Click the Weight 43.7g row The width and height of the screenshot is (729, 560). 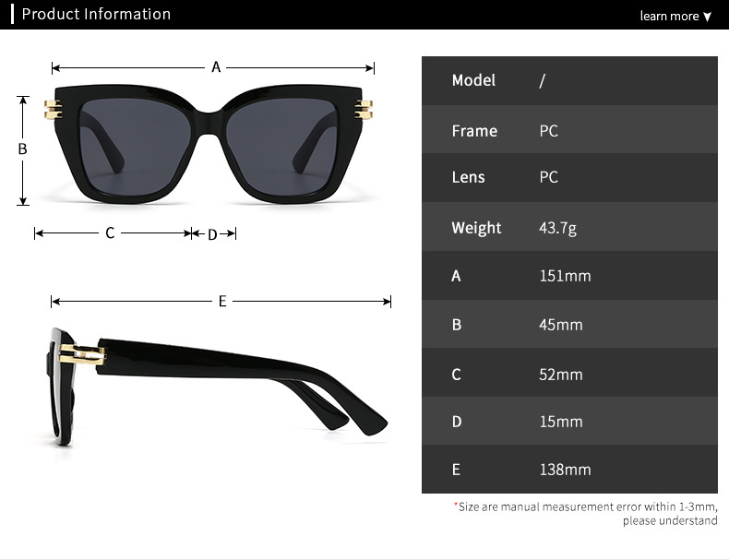point(569,227)
